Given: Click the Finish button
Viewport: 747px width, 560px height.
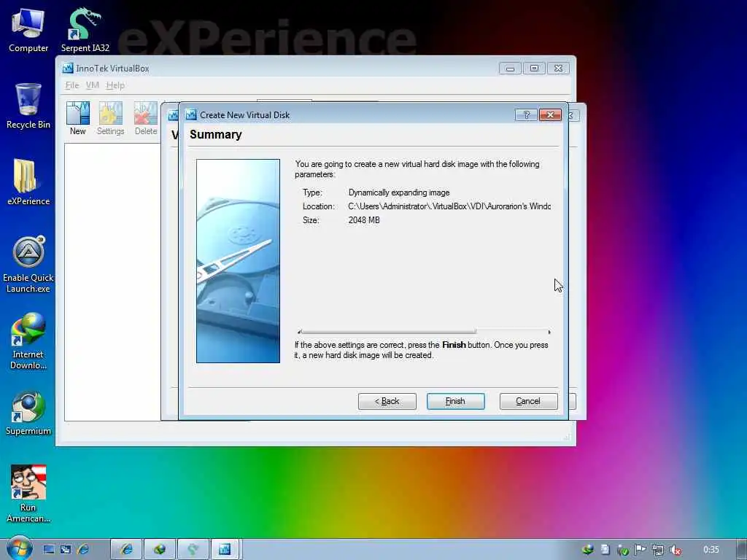Looking at the screenshot, I should tap(455, 401).
